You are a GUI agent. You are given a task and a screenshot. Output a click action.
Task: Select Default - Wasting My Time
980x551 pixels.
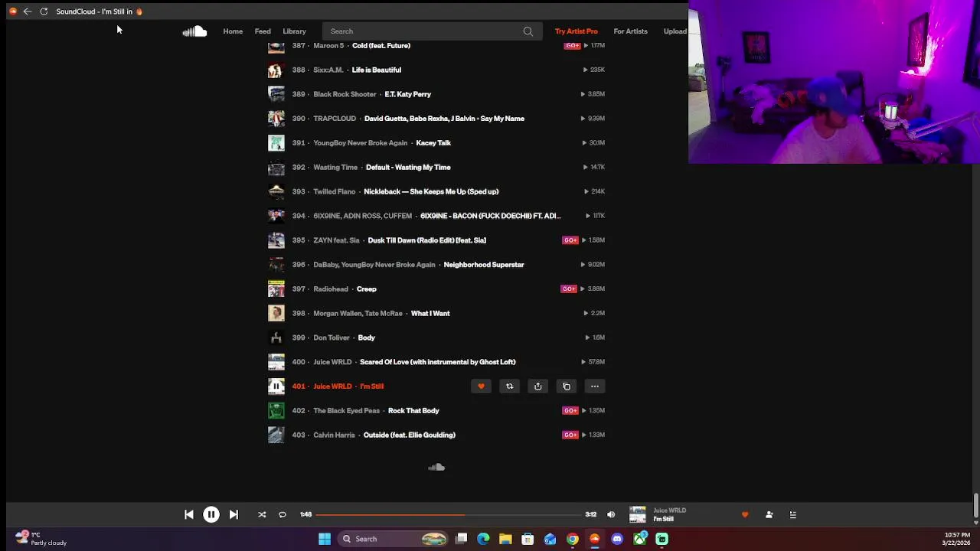(x=408, y=168)
